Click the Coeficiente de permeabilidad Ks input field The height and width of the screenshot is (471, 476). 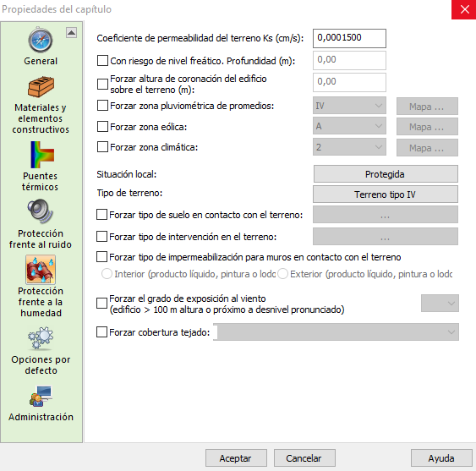coord(349,38)
